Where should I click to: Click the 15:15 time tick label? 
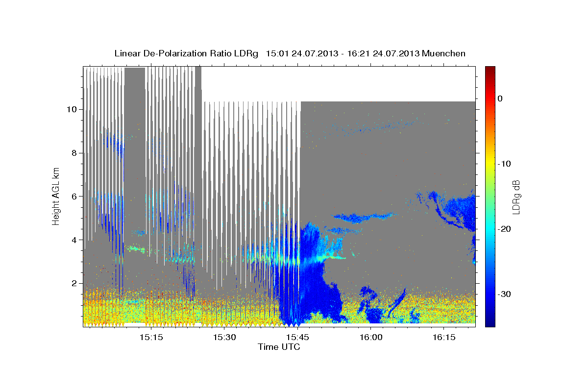click(151, 337)
